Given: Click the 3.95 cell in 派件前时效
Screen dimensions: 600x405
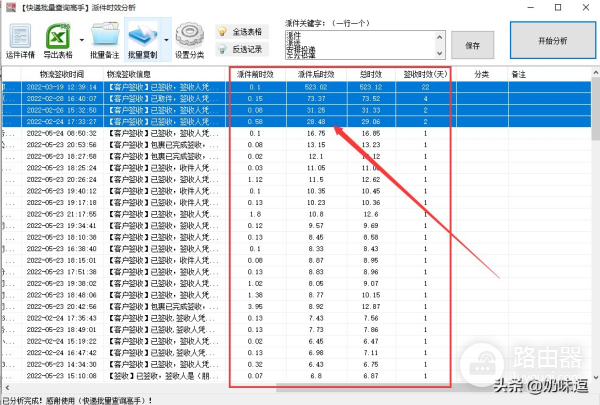Looking at the screenshot, I should pos(255,307).
